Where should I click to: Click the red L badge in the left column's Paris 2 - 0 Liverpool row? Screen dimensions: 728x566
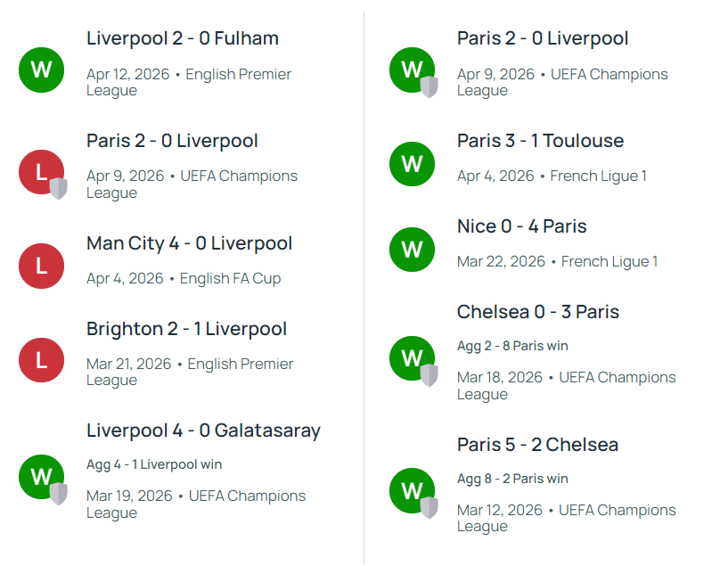click(41, 172)
